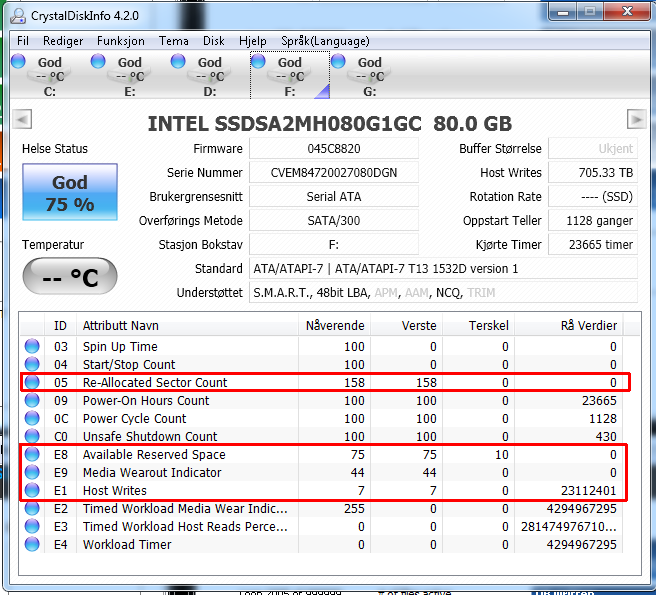Click the INTEL SSDSA2MH080G1GC model title
Image resolution: width=656 pixels, height=595 pixels.
[x=330, y=123]
